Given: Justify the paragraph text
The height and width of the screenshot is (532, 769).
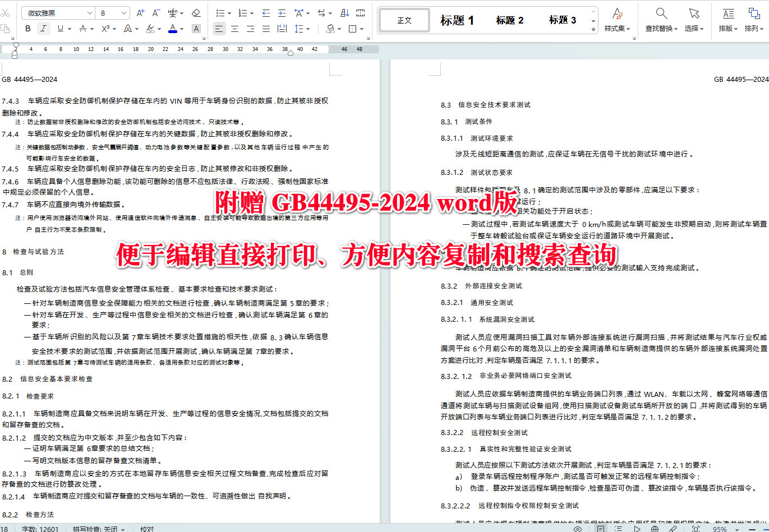Looking at the screenshot, I should pyautogui.click(x=266, y=29).
